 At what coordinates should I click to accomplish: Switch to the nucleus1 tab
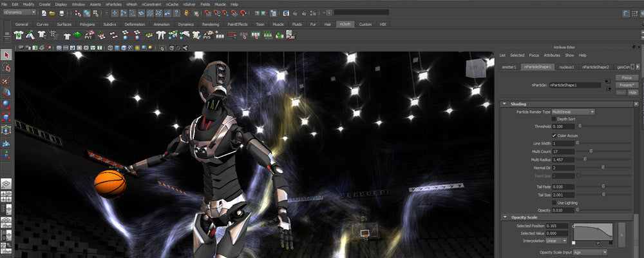click(566, 66)
